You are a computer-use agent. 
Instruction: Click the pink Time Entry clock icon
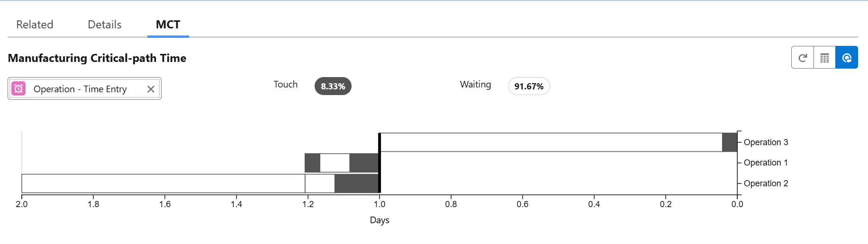[x=18, y=89]
